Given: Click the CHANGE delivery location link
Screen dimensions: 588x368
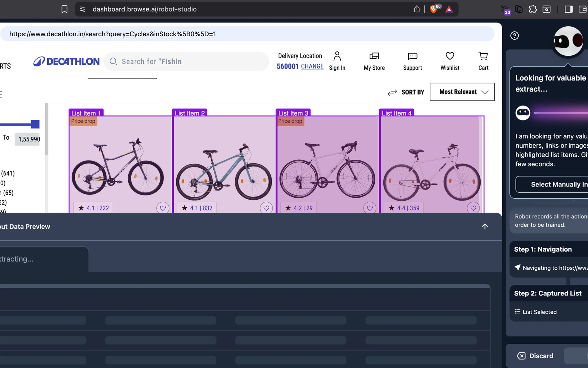Looking at the screenshot, I should pyautogui.click(x=312, y=66).
